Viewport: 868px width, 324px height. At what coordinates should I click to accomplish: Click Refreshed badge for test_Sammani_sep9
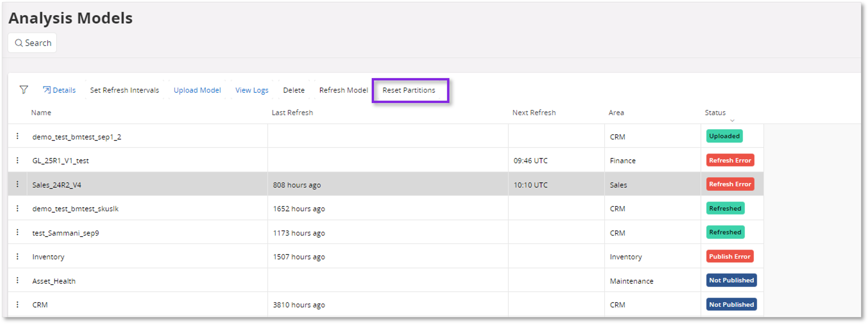click(x=725, y=232)
